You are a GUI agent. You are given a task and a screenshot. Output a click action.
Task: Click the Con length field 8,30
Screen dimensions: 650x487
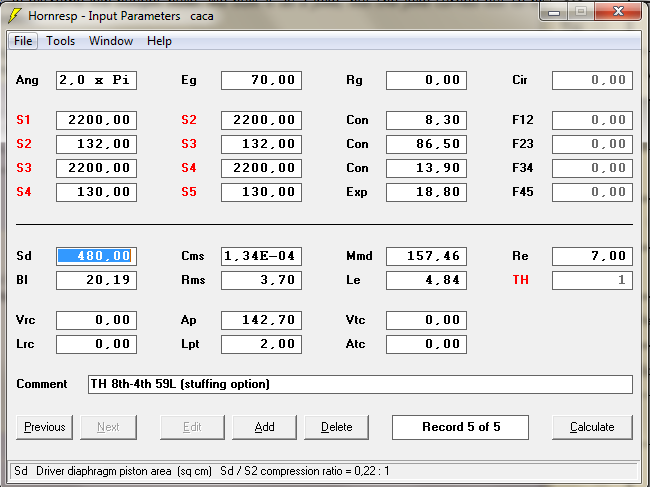pyautogui.click(x=426, y=120)
